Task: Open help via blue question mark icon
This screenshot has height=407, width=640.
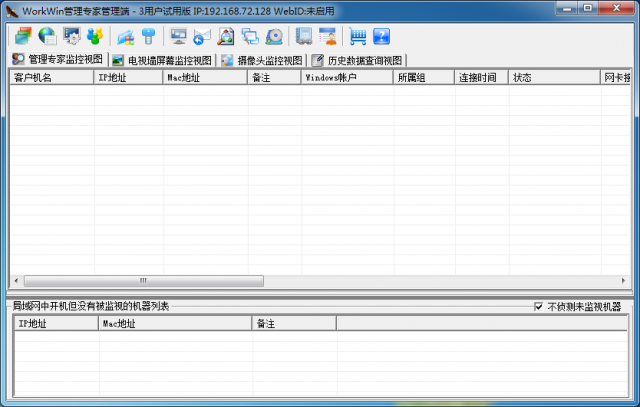Action: (x=382, y=36)
